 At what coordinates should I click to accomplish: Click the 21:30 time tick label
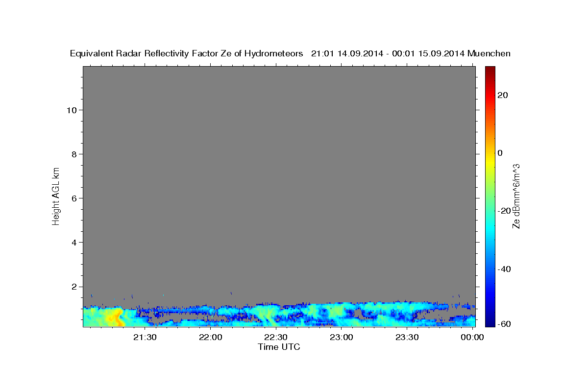pyautogui.click(x=146, y=337)
